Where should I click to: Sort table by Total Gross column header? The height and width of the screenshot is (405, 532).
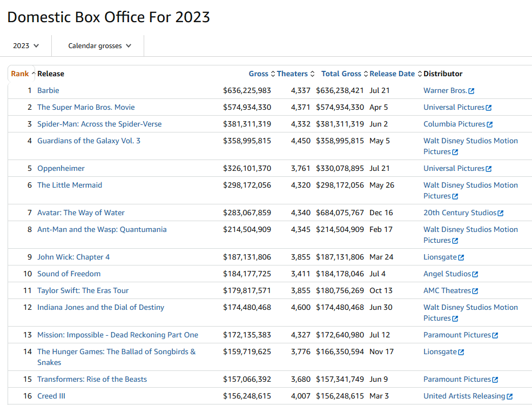[341, 74]
